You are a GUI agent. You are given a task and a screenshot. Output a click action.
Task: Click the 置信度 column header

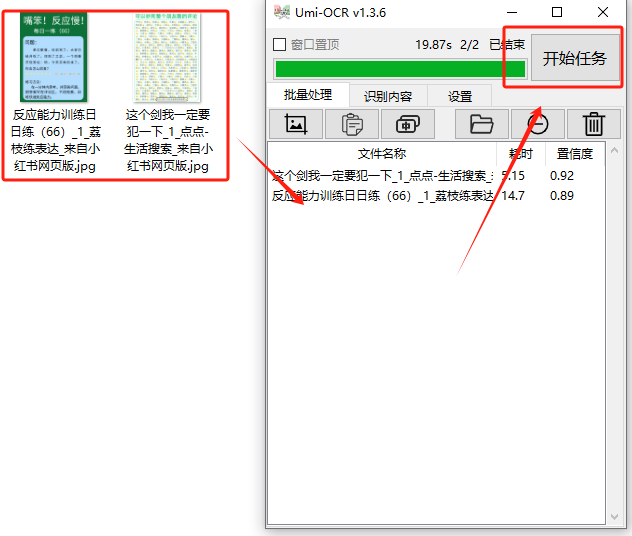(x=574, y=154)
